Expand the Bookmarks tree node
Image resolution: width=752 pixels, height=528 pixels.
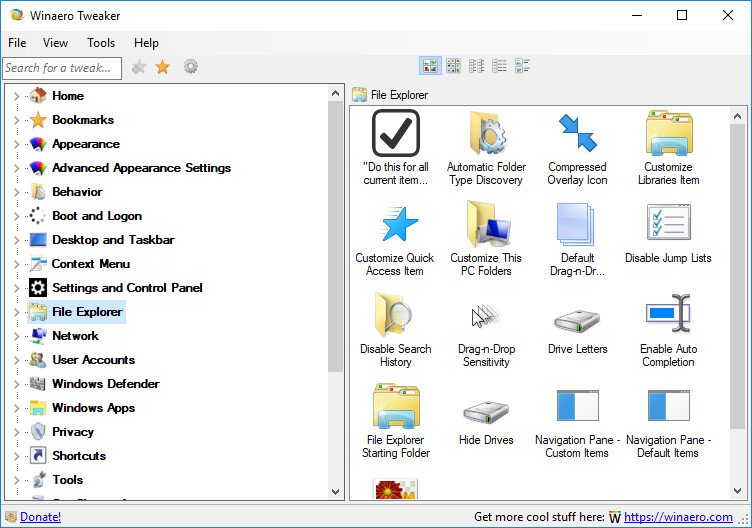click(16, 120)
